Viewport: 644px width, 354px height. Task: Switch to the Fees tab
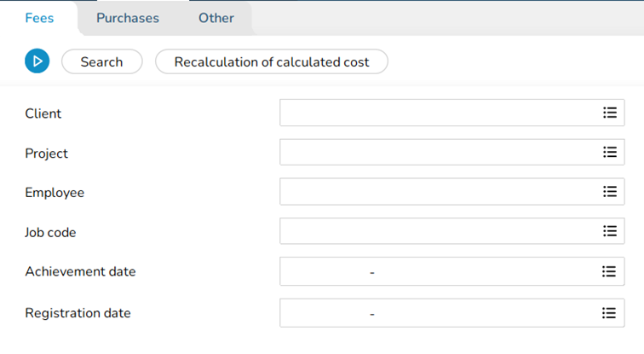(x=39, y=18)
